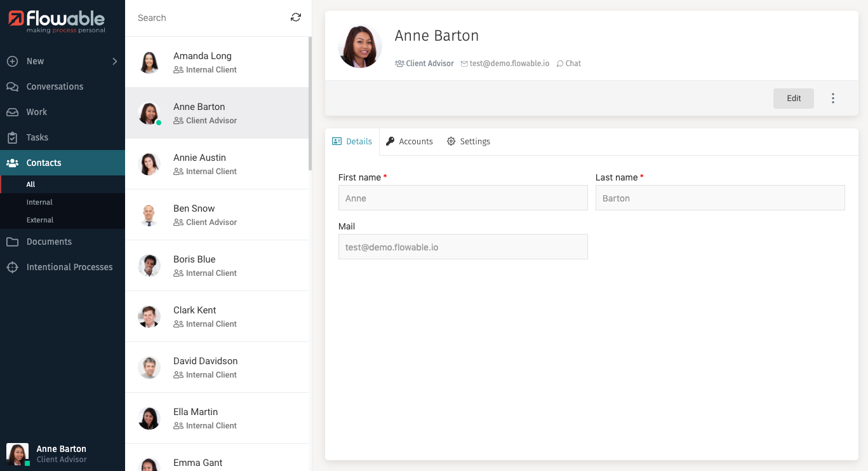Switch to the Settings tab
868x471 pixels.
click(x=469, y=142)
